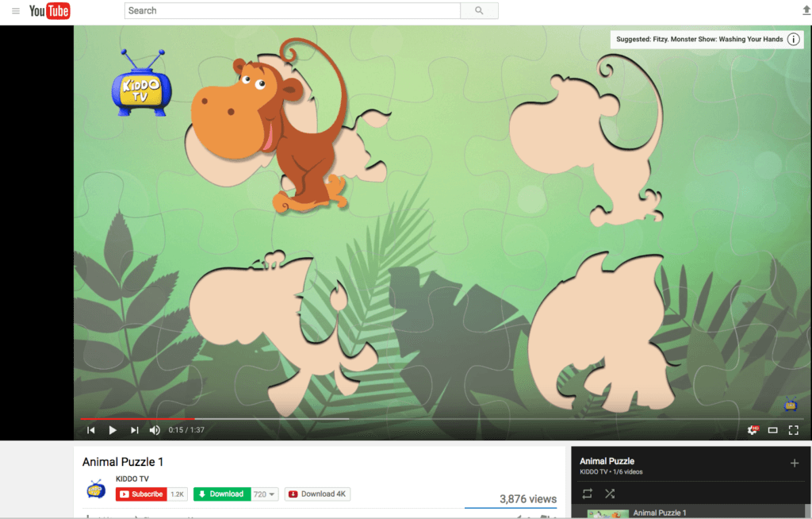Image resolution: width=812 pixels, height=519 pixels.
Task: Play the video
Action: pos(113,430)
